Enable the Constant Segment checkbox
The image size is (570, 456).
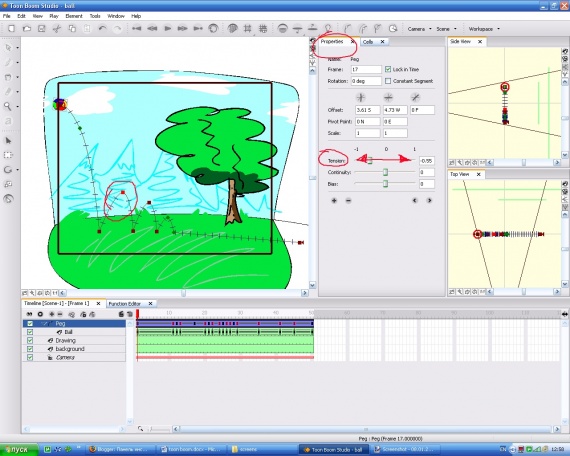[x=388, y=81]
